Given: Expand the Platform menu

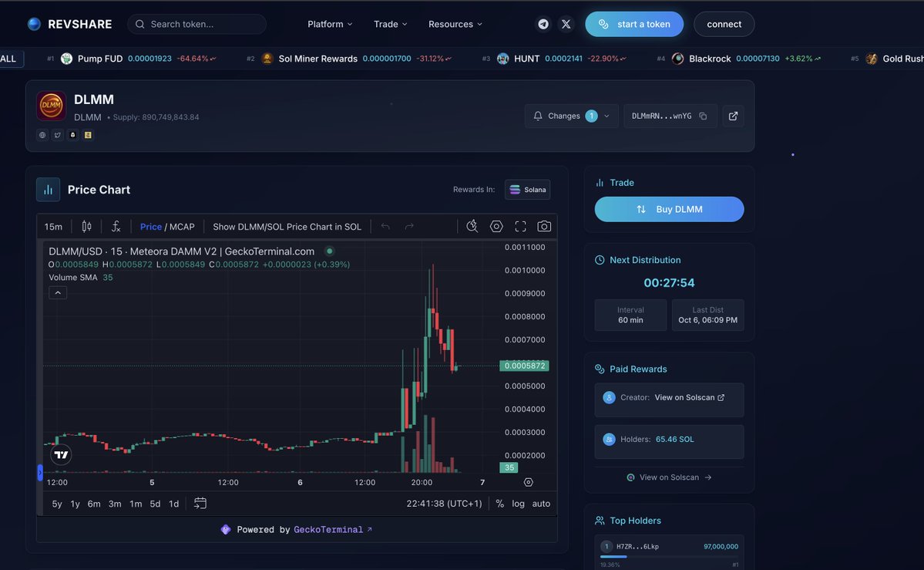Looking at the screenshot, I should tap(330, 24).
